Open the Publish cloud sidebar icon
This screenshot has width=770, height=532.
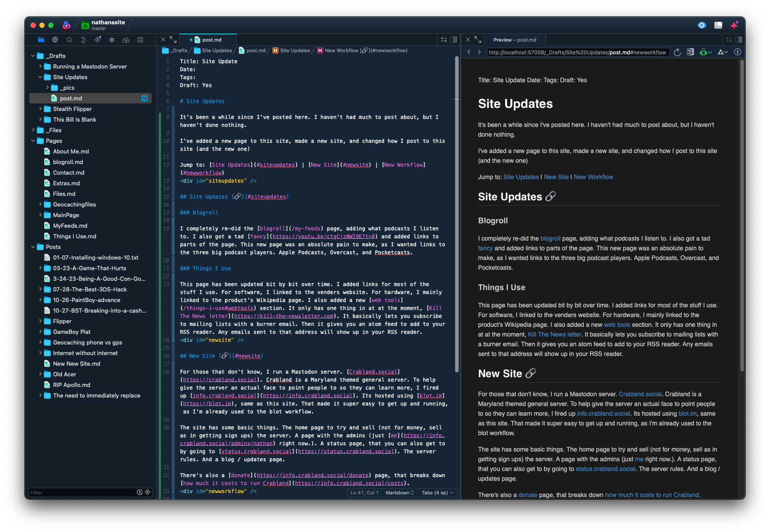(x=126, y=40)
